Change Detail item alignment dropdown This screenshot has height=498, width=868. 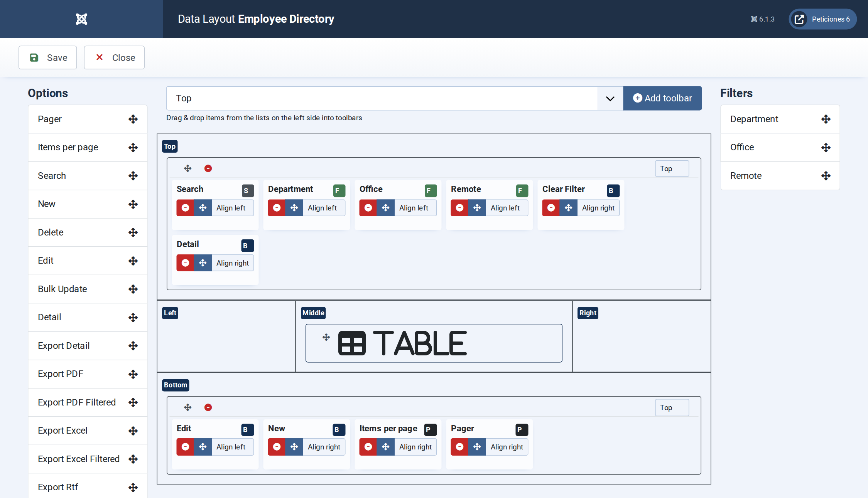pos(233,263)
